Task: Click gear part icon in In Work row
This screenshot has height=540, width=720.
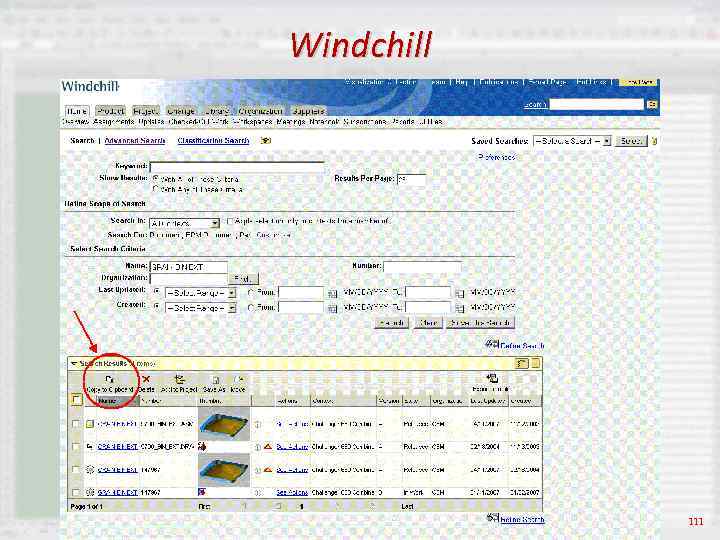Action: coord(90,492)
